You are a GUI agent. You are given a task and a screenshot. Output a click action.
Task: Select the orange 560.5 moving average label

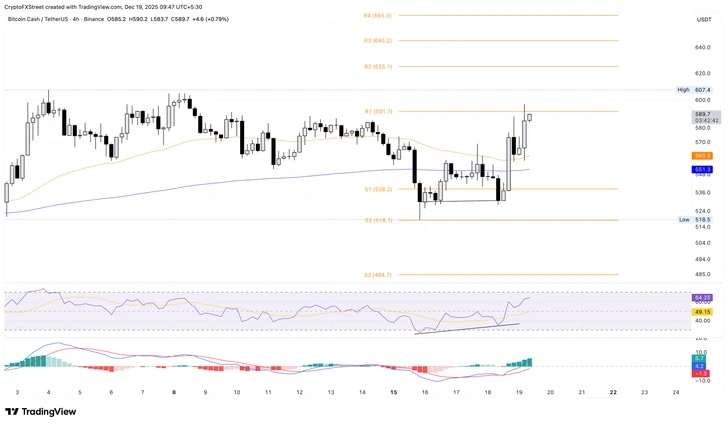point(702,156)
